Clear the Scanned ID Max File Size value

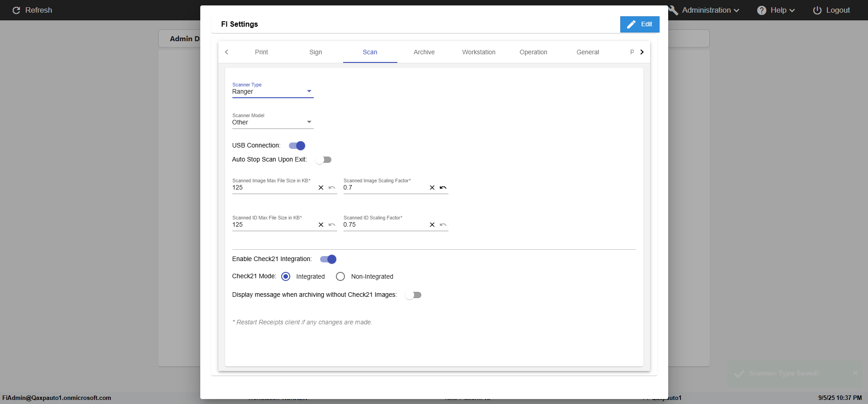click(321, 225)
